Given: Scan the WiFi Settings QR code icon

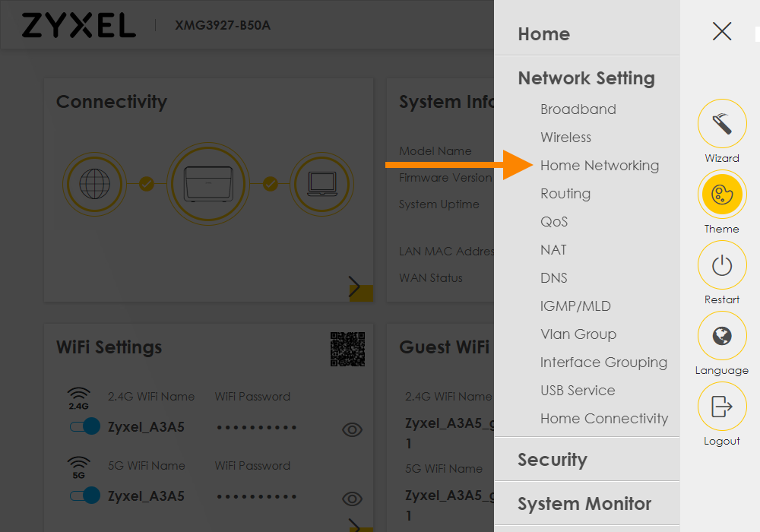Looking at the screenshot, I should (x=347, y=350).
